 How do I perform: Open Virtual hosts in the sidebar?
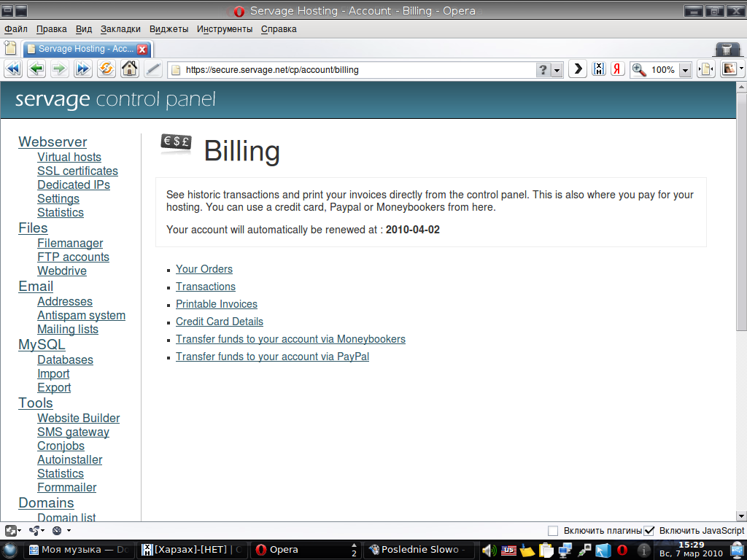pos(69,157)
